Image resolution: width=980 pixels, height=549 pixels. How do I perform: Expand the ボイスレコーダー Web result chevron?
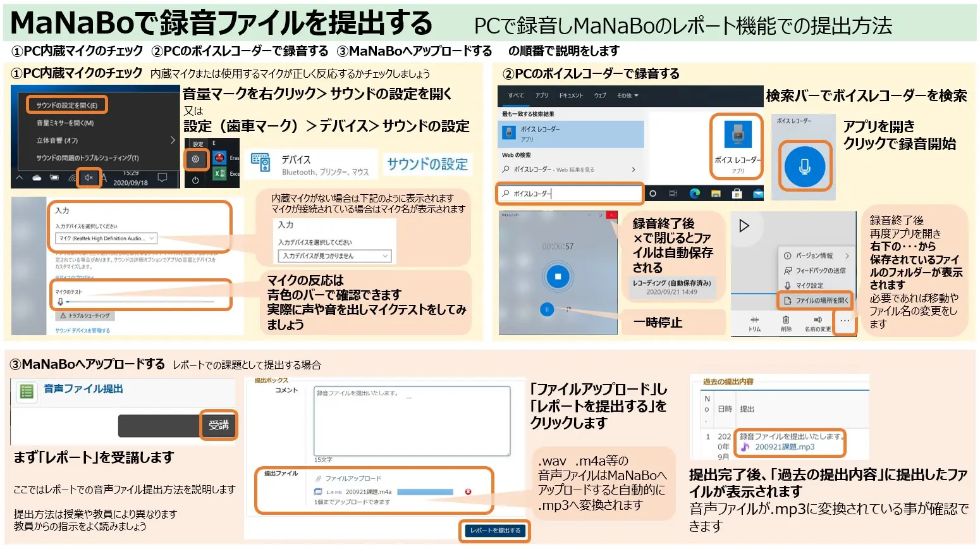point(634,170)
